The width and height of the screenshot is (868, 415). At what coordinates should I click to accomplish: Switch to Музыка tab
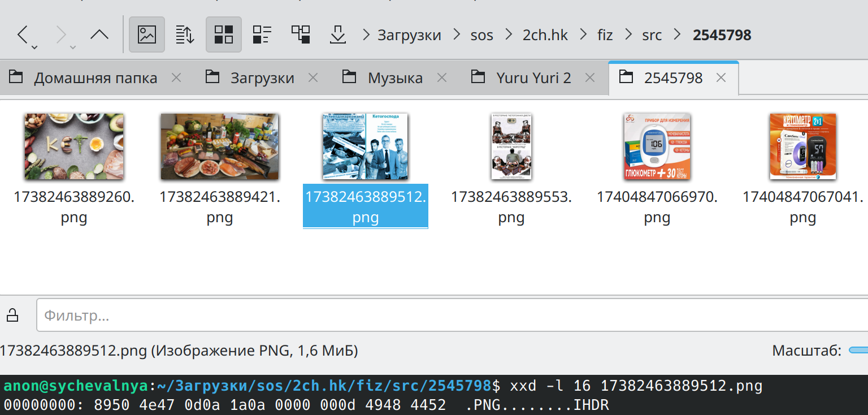point(395,77)
